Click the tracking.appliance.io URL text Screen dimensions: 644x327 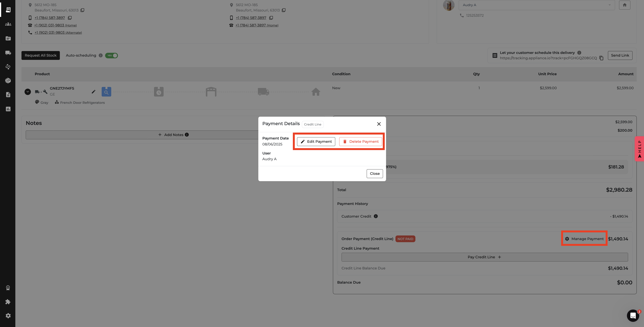pyautogui.click(x=548, y=58)
